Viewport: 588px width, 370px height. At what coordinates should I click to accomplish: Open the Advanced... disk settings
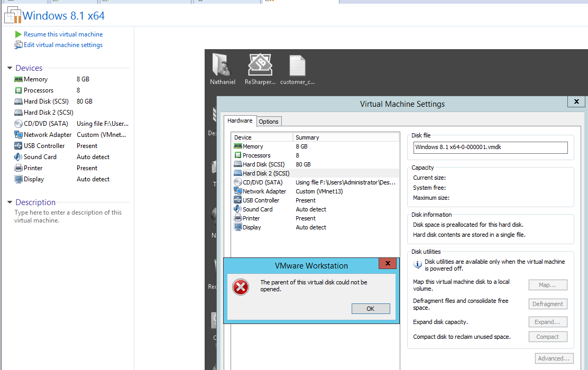coord(554,358)
